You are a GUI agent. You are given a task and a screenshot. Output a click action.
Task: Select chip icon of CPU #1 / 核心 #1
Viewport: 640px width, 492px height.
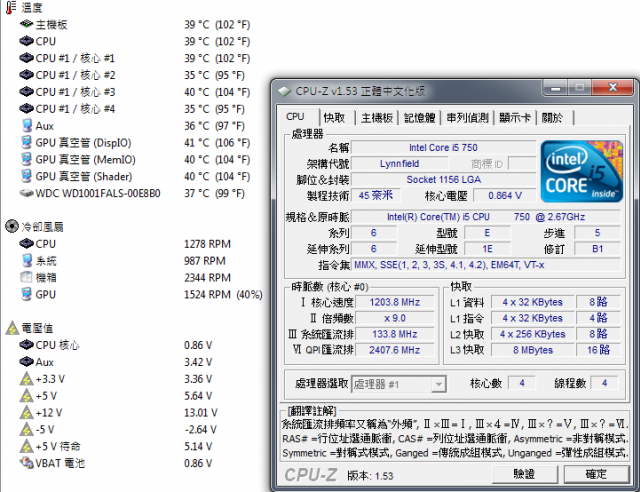(26, 58)
